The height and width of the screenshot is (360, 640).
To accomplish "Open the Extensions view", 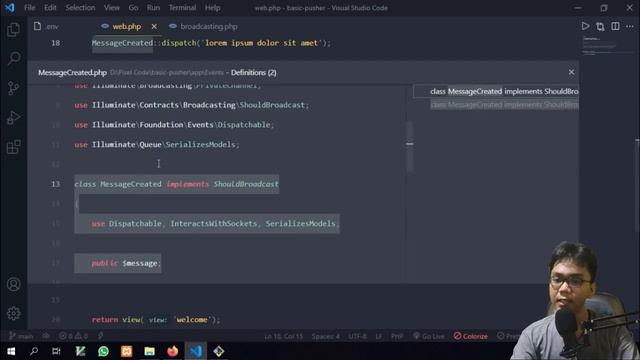I will pos(13,147).
